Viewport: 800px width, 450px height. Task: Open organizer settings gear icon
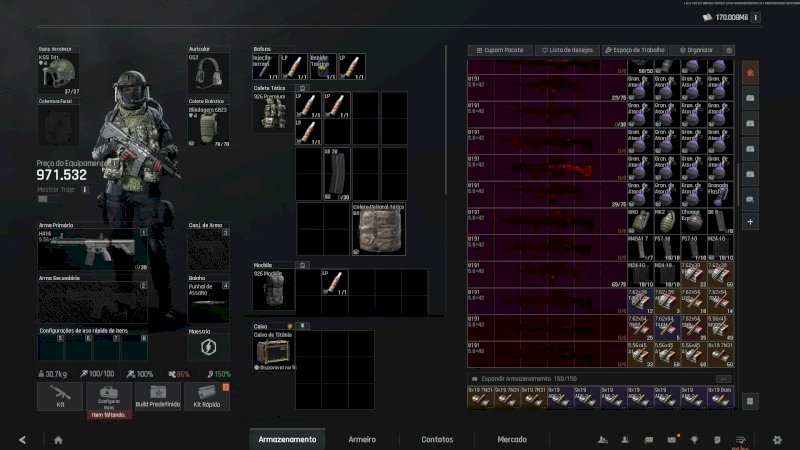coord(729,50)
